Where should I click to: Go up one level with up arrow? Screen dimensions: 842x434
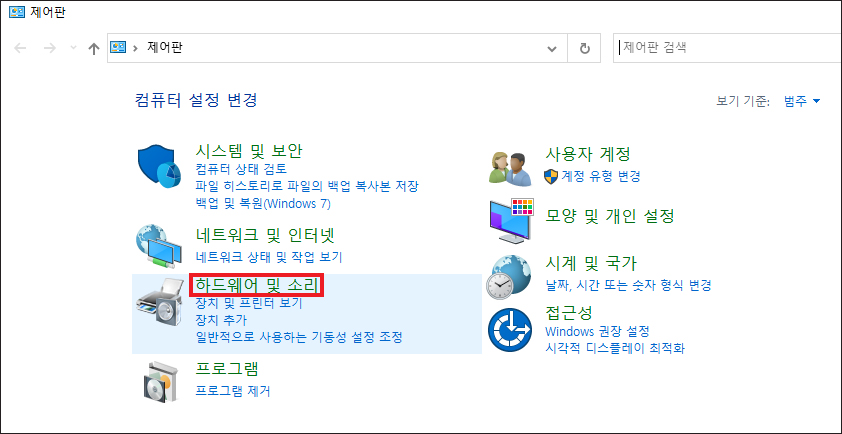[93, 49]
